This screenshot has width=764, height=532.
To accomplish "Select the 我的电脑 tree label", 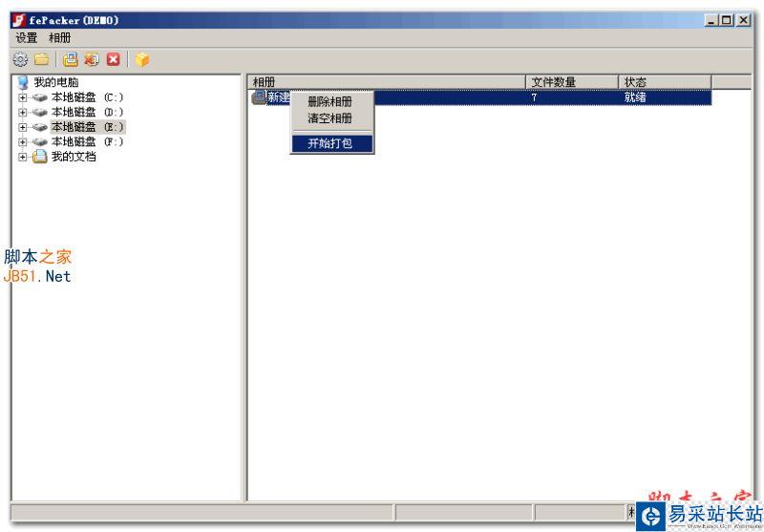I will (x=56, y=82).
